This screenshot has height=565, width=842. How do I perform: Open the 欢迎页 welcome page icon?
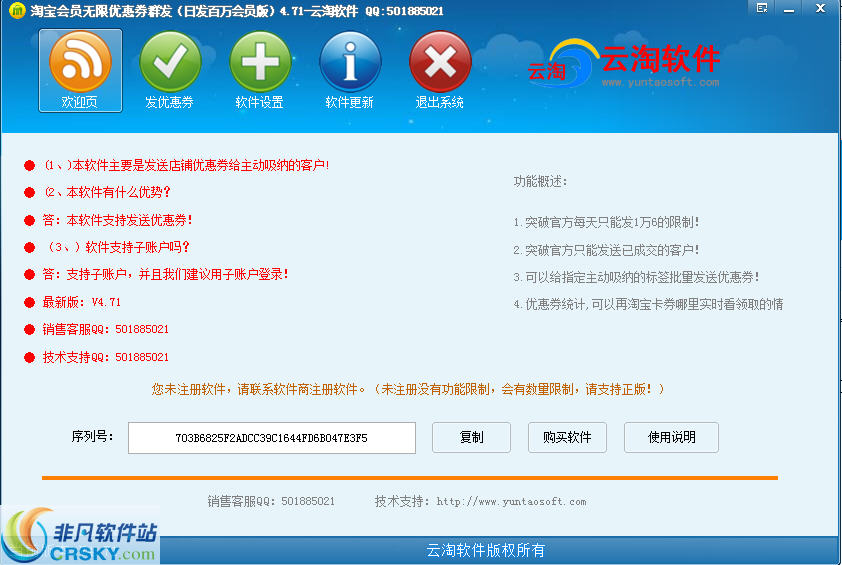81,70
